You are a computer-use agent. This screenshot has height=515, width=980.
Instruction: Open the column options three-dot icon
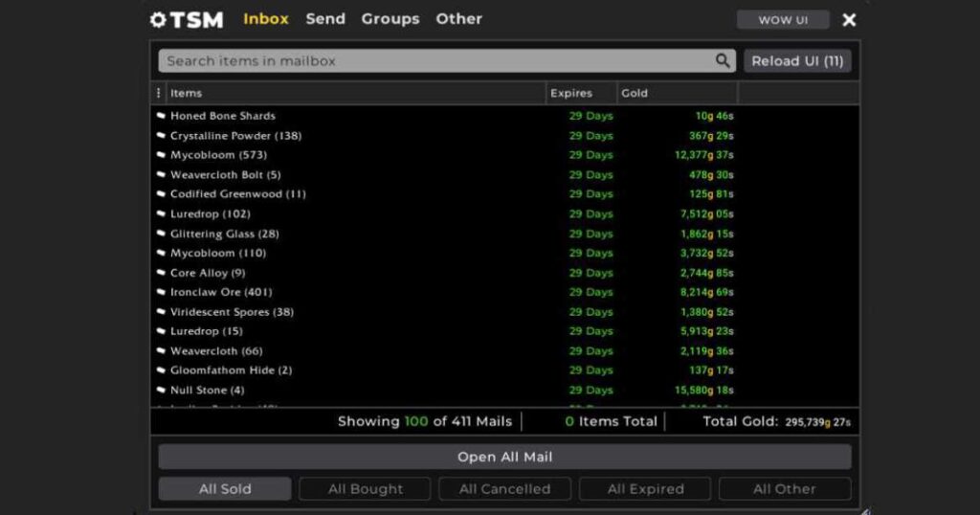(159, 94)
